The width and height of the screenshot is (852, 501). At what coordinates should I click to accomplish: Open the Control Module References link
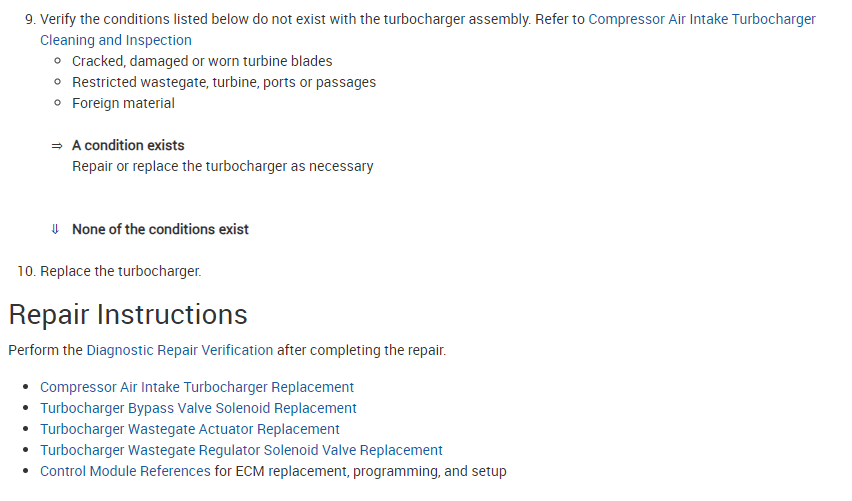pos(125,471)
